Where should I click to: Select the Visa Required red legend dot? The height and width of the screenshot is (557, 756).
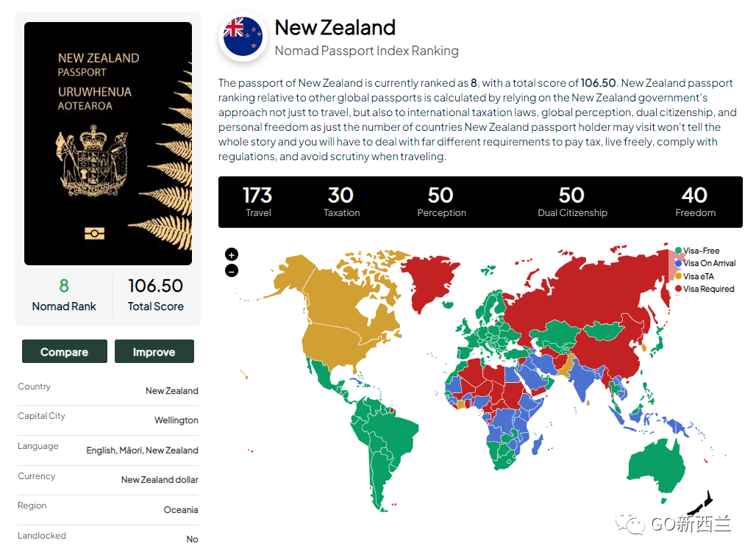tap(678, 289)
